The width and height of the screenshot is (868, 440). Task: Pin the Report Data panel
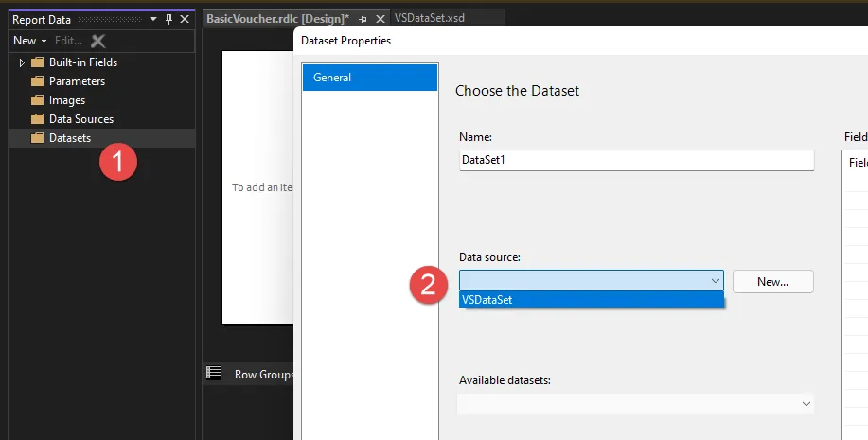click(169, 19)
